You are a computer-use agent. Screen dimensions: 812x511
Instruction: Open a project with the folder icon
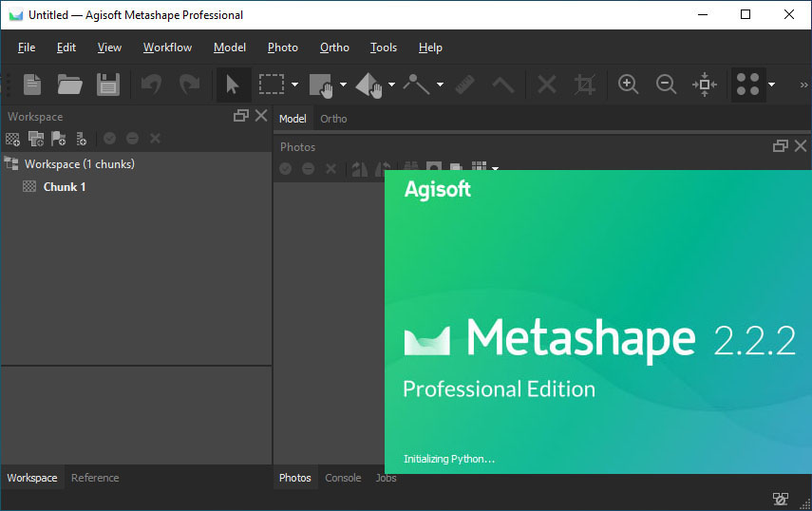tap(70, 85)
